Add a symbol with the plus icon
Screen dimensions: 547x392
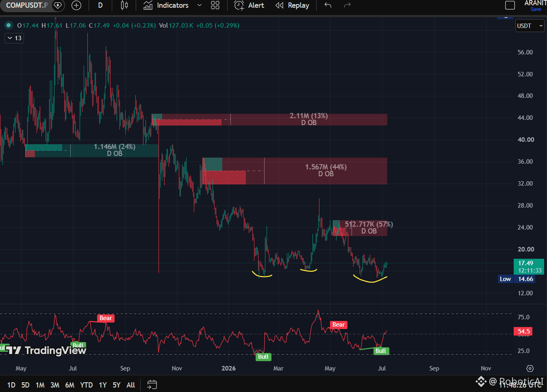click(x=76, y=5)
